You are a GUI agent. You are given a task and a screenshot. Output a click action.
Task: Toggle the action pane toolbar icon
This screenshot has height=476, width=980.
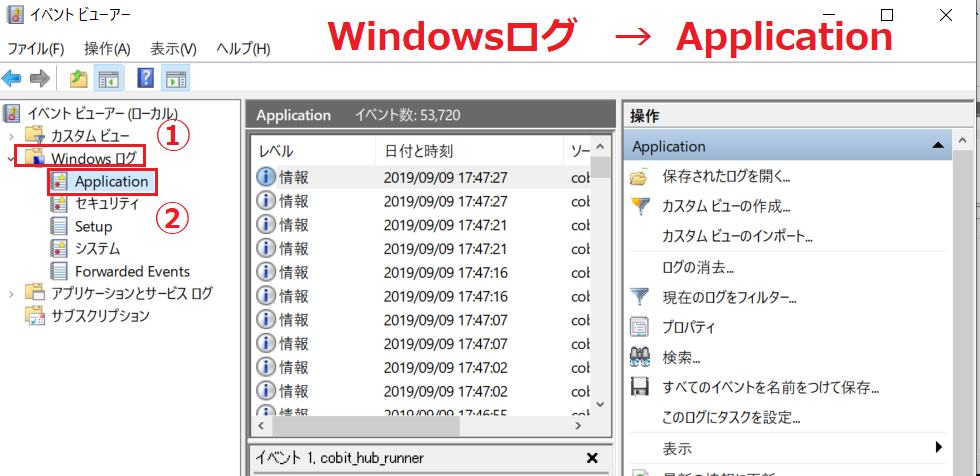pos(176,78)
